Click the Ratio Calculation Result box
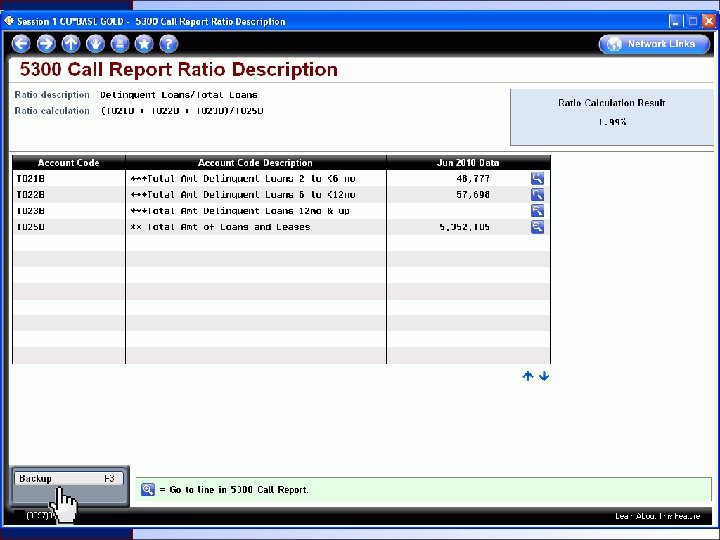720x540 pixels. [612, 117]
